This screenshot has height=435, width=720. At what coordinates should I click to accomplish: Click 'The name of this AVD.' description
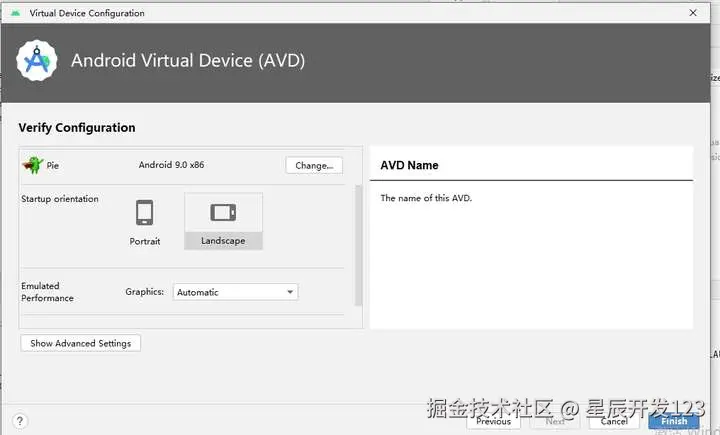click(426, 198)
